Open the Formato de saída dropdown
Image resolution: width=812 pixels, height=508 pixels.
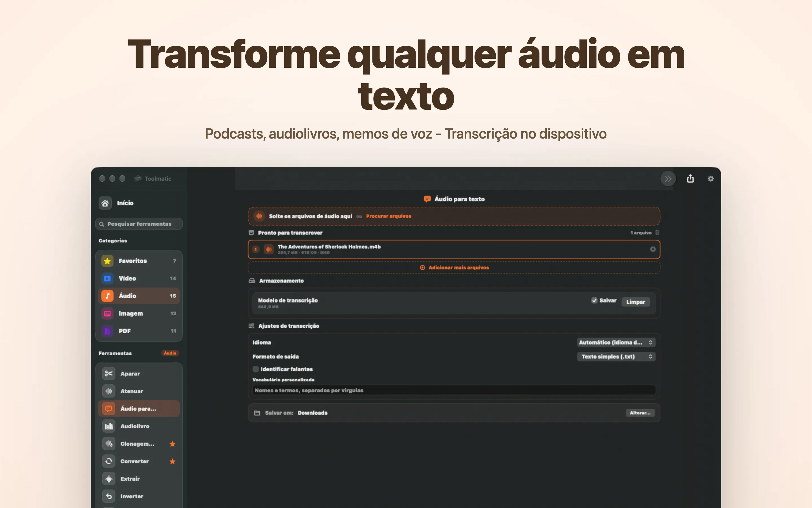pos(616,356)
